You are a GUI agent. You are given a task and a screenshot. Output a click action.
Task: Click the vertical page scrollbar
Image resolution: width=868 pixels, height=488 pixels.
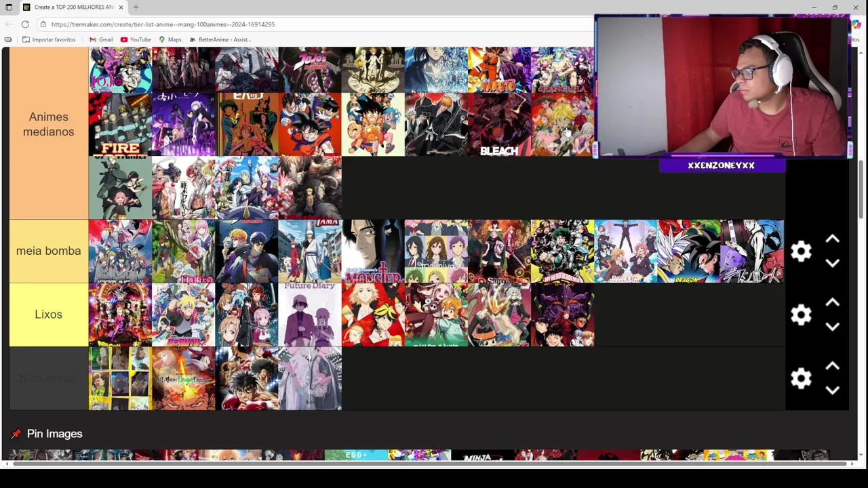(861, 190)
